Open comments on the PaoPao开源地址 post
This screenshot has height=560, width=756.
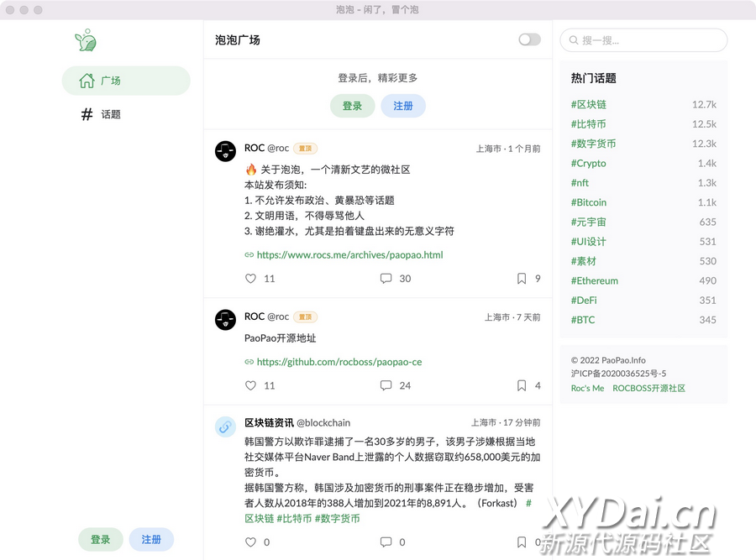click(386, 385)
